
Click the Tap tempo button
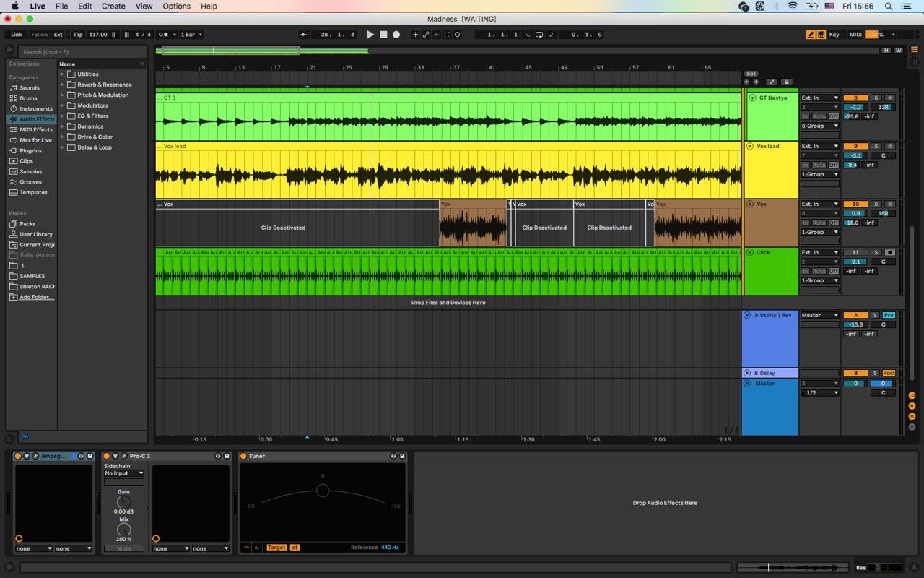click(77, 34)
